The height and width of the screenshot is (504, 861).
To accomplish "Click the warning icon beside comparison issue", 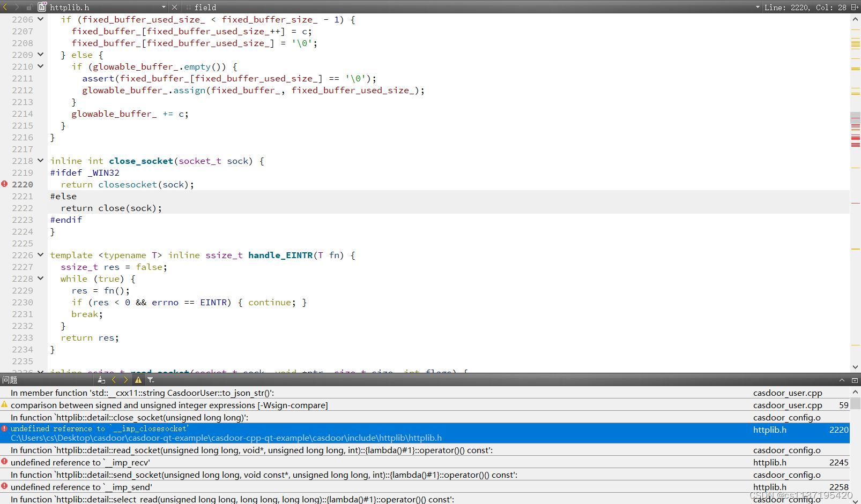I will coord(4,404).
